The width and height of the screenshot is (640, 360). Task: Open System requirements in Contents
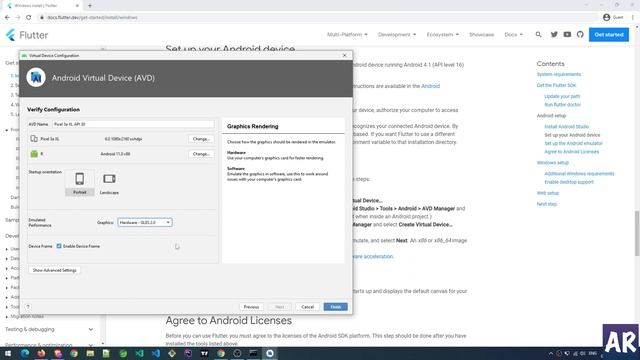(558, 74)
